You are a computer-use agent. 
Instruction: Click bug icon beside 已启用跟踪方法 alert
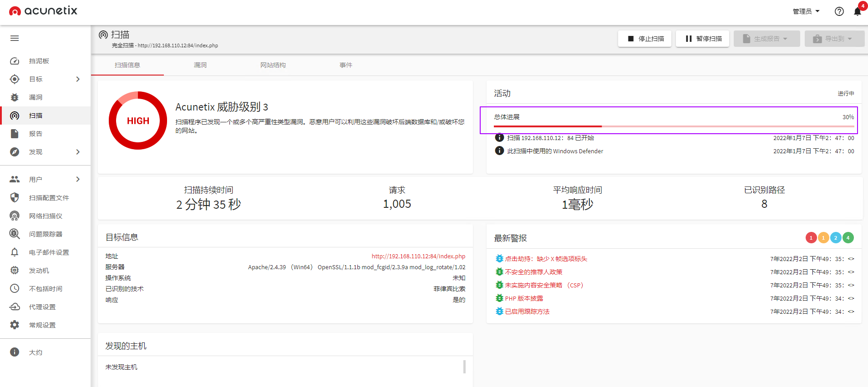pyautogui.click(x=499, y=311)
